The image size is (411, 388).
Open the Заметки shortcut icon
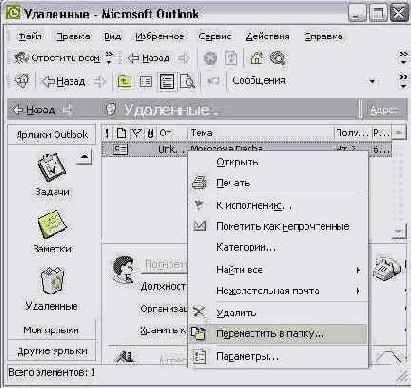click(x=52, y=232)
